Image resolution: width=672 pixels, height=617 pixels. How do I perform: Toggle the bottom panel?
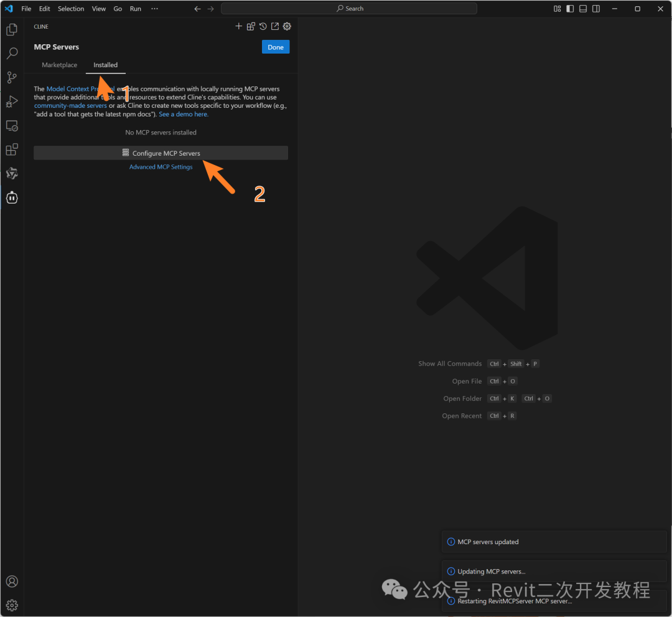583,9
